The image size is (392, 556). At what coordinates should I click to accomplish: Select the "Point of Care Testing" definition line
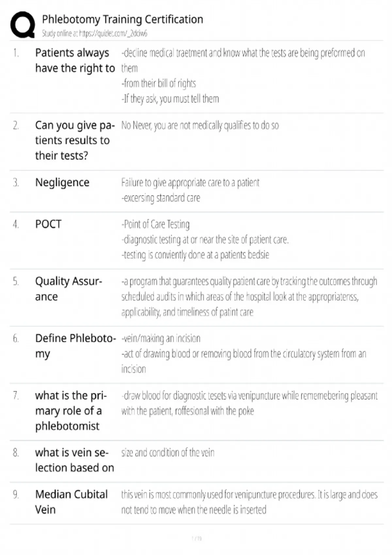pos(155,224)
